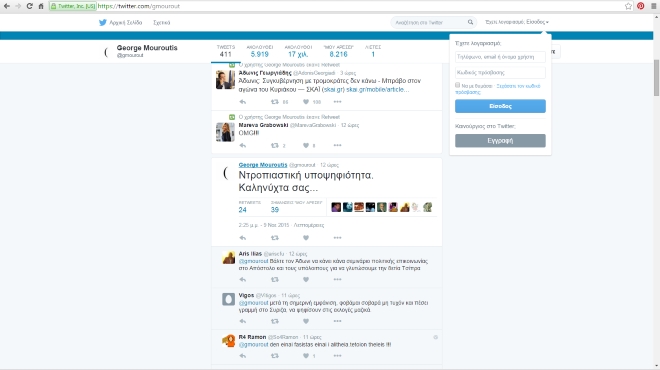Viewport: 660px width, 370px height.
Task: Open @gmourout mention in Vigos reply
Action: click(x=253, y=303)
